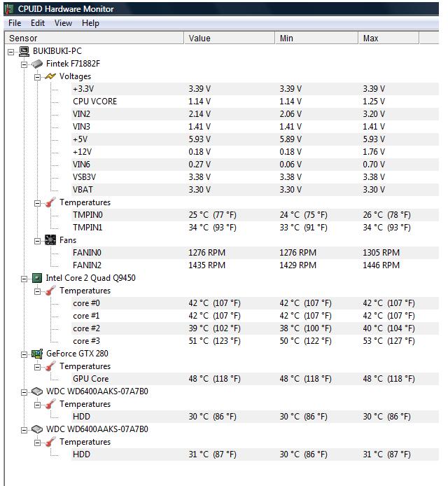Select the TMPIN0 temperature row
The width and height of the screenshot is (448, 486).
click(255, 215)
